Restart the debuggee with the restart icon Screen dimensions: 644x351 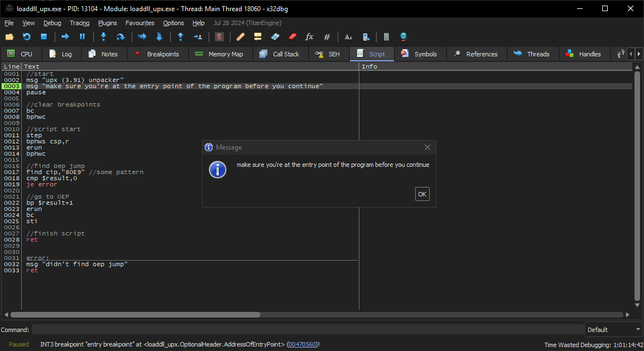[x=26, y=37]
